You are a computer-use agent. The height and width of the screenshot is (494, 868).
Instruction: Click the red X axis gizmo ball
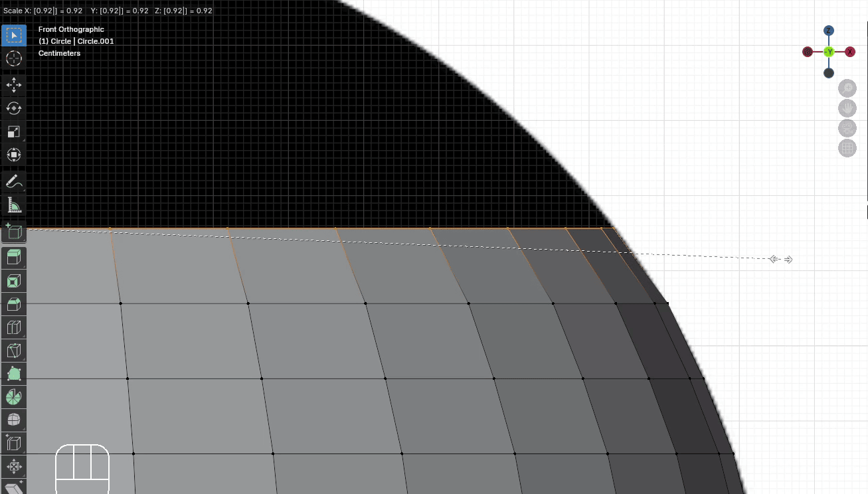click(850, 52)
